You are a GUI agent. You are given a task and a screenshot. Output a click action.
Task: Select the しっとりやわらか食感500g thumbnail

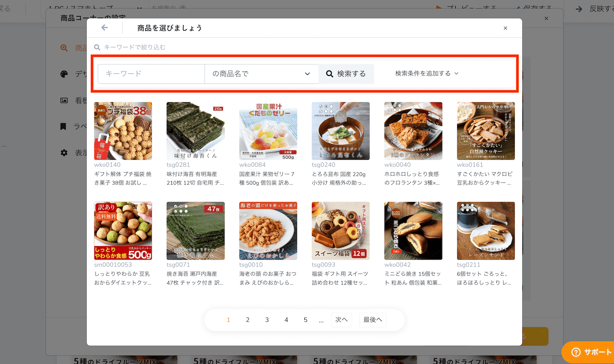[123, 231]
